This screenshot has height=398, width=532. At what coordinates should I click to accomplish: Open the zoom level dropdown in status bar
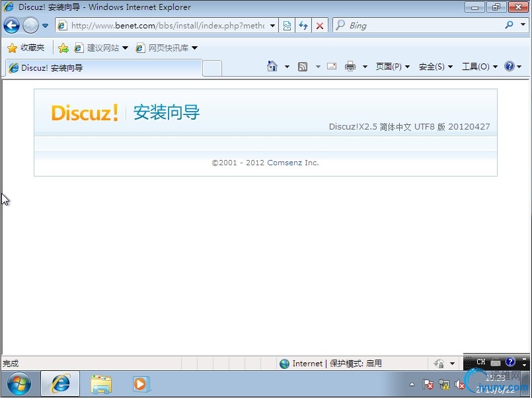[452, 364]
